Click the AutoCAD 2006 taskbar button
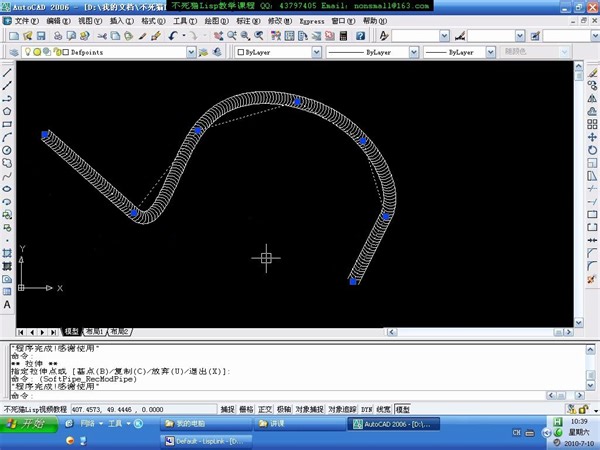The height and width of the screenshot is (450, 600). (393, 424)
